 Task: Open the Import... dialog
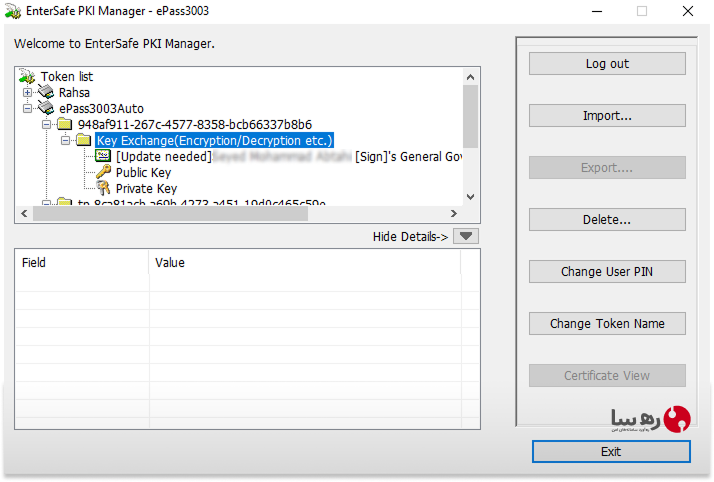[x=607, y=116]
